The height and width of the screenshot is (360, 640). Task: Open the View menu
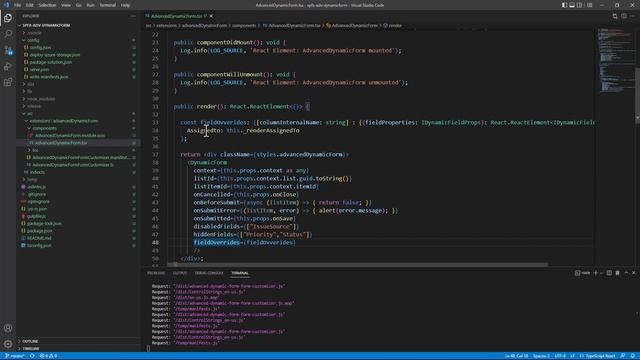66,5
